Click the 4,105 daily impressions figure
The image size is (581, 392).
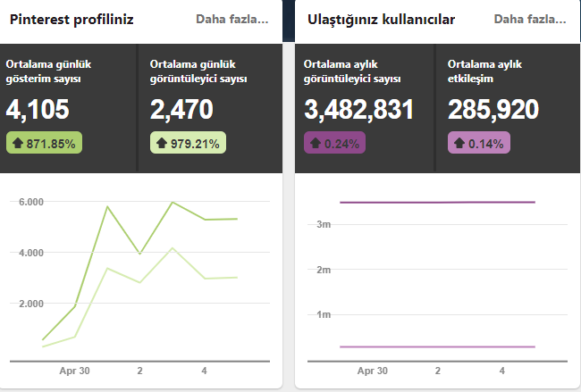click(38, 110)
